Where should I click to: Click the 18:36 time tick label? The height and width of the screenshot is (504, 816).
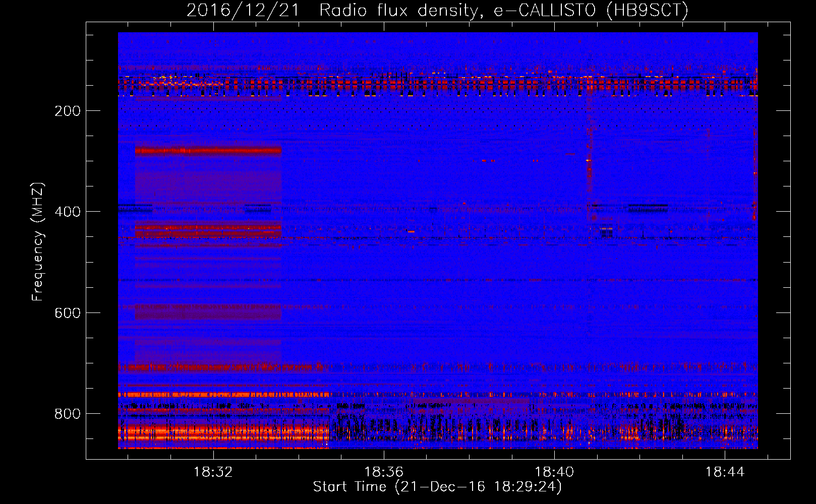[x=384, y=472]
